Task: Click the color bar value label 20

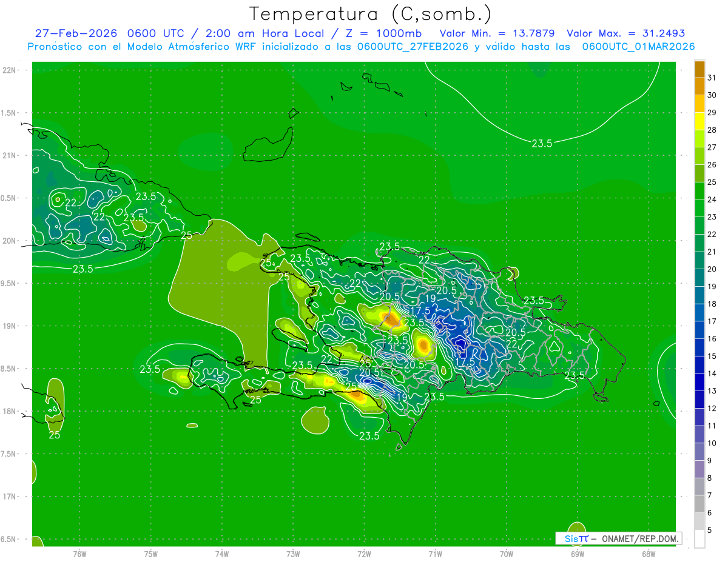Action: (x=712, y=269)
